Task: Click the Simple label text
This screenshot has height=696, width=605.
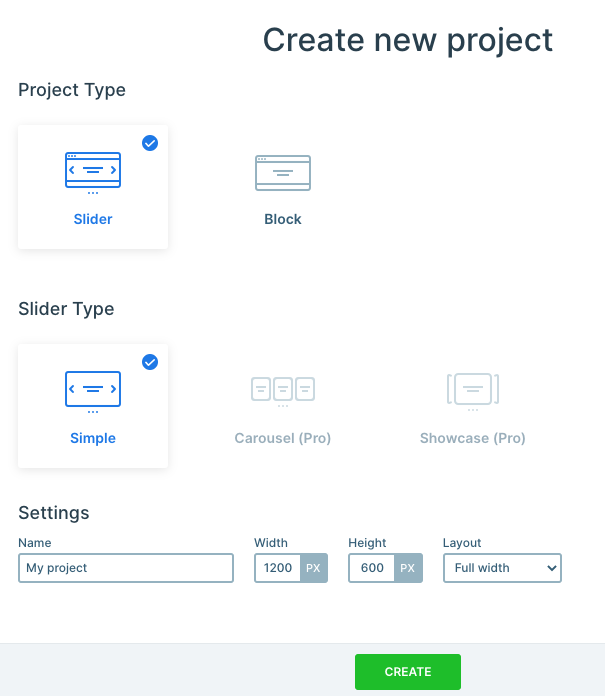Action: tap(93, 438)
